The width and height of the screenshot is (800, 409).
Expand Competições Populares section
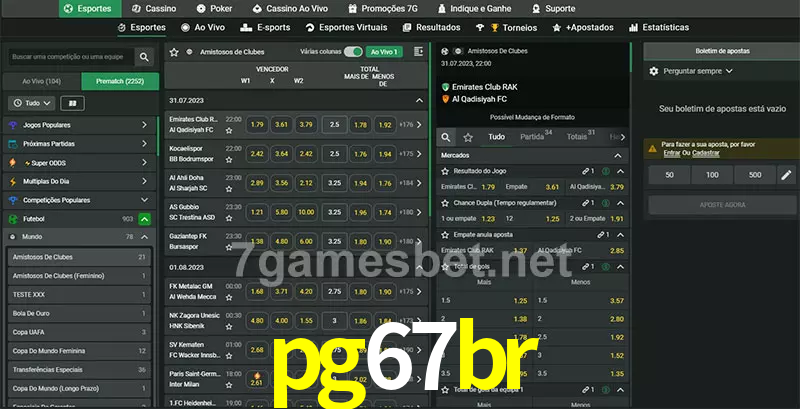(x=144, y=200)
